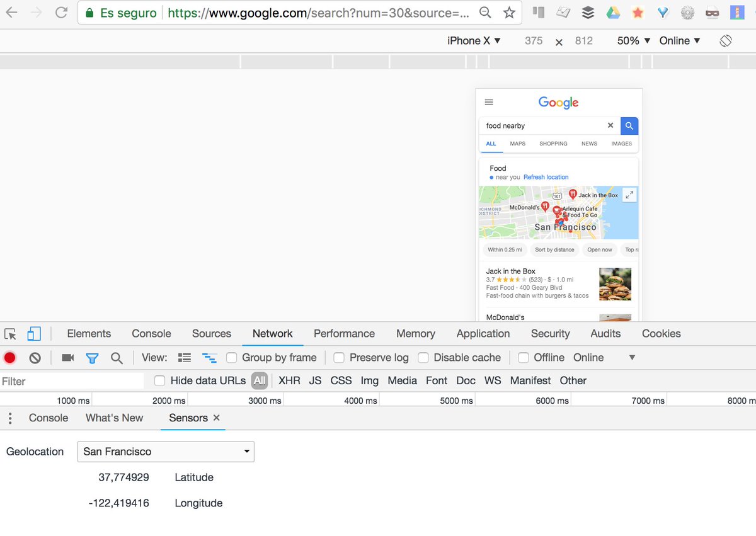Switch to the Elements tab
Screen dimensions: 756x536
[89, 334]
